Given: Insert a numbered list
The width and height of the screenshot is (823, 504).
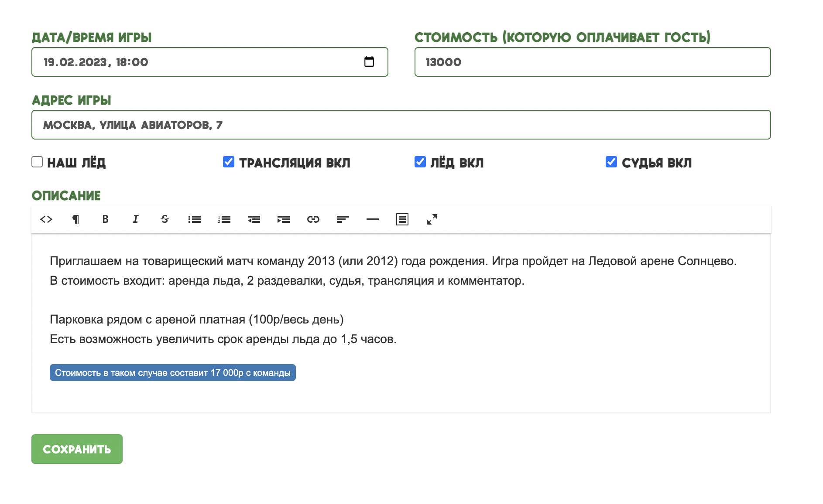Looking at the screenshot, I should pos(224,219).
